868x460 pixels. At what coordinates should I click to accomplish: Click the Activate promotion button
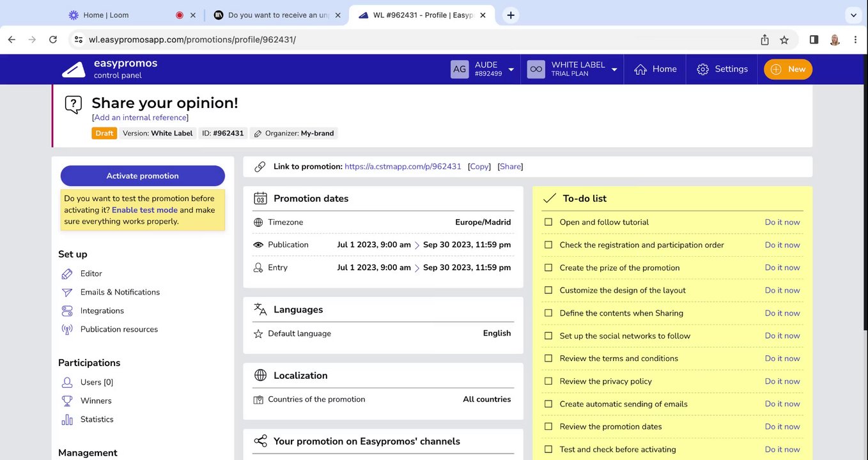point(143,176)
